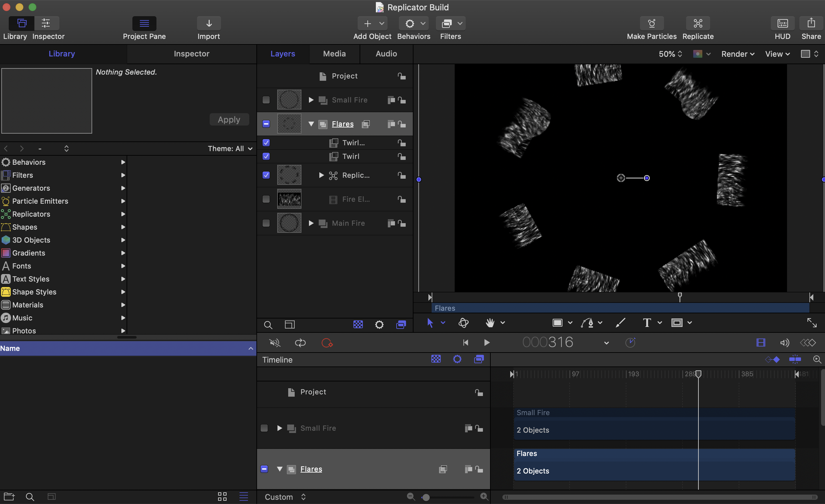The width and height of the screenshot is (825, 504).
Task: Click the timeline zoom slider handle
Action: point(425,497)
